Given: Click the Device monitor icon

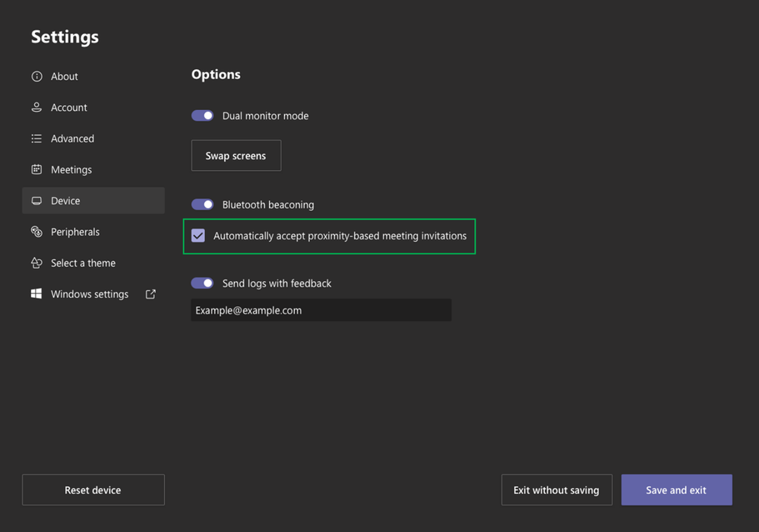Looking at the screenshot, I should (36, 201).
